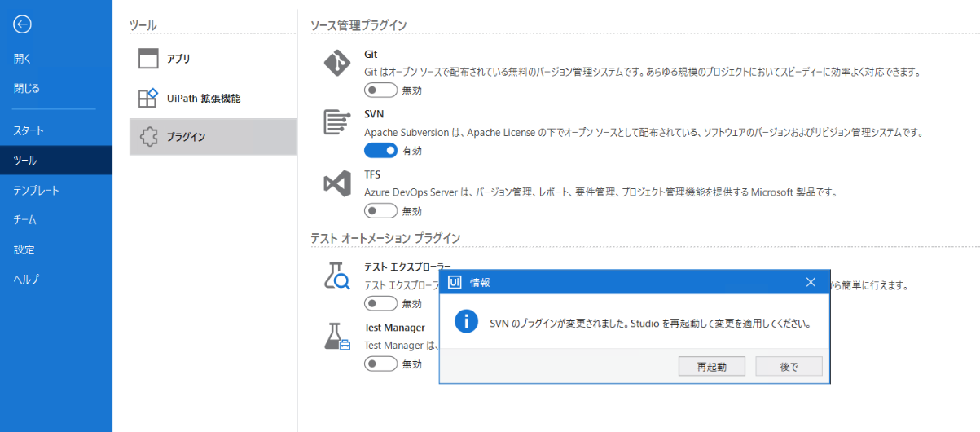The width and height of the screenshot is (980, 432).
Task: Enable the Test Manager toggle
Action: (380, 364)
